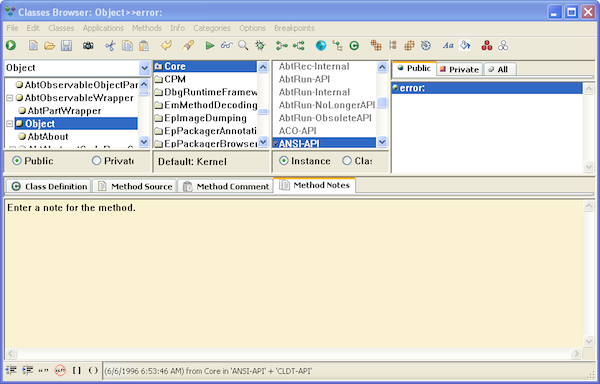Viewport: 600px width, 384px height.
Task: Click the paint bucket color icon
Action: click(465, 46)
